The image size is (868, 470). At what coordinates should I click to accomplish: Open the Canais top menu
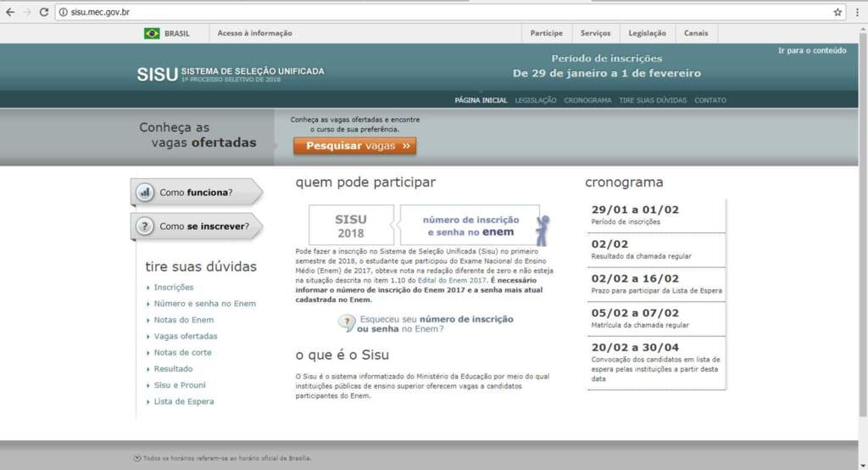[696, 33]
